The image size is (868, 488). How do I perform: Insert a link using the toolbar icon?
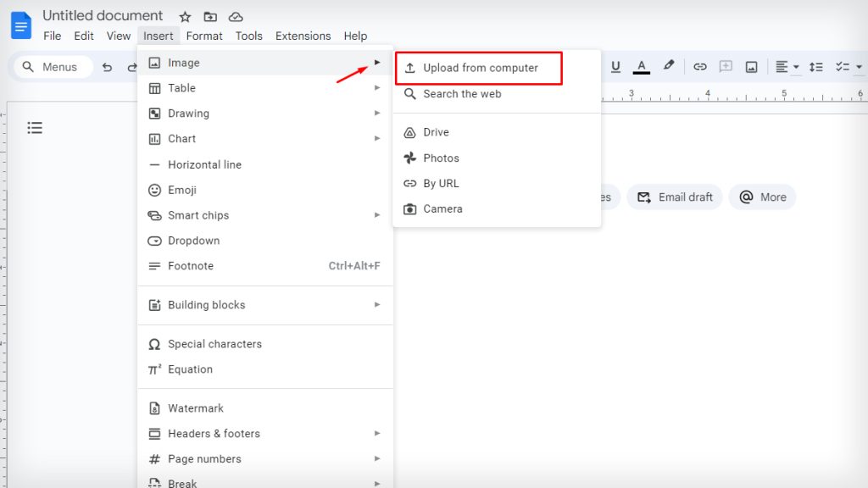[699, 66]
